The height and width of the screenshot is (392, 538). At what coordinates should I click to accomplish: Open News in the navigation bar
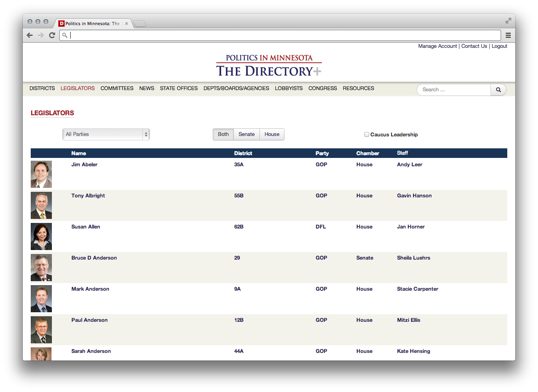coord(146,88)
